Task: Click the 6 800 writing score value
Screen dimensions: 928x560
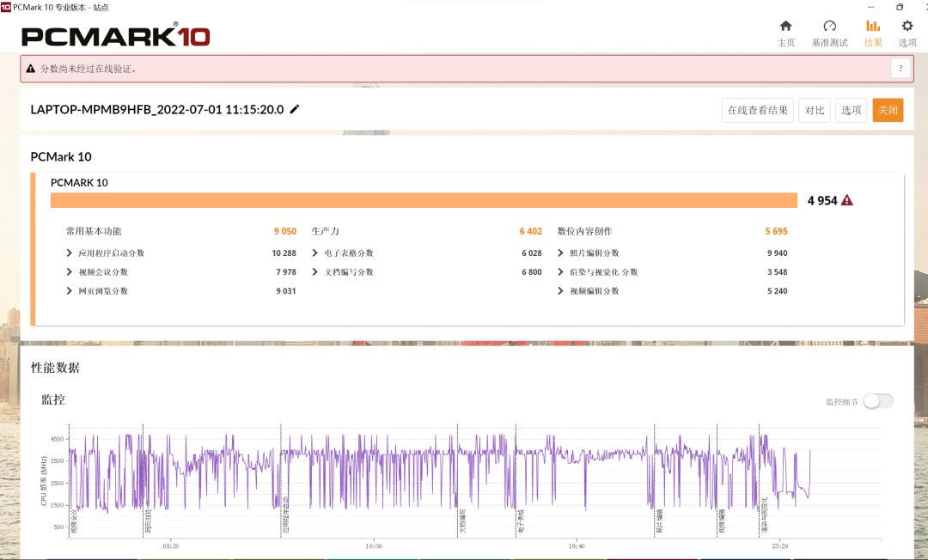Action: coord(532,272)
